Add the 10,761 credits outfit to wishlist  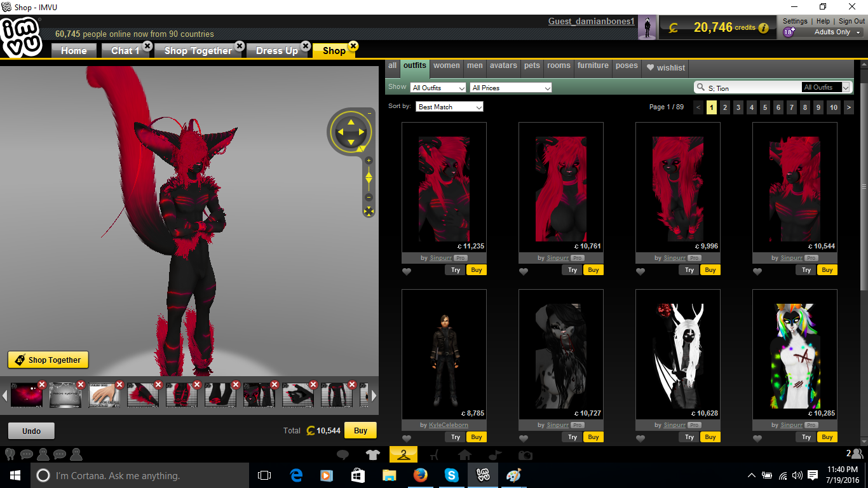524,271
